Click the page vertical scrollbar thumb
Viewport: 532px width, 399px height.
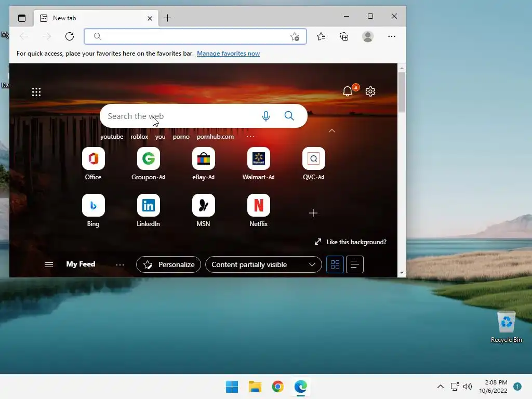[402, 92]
